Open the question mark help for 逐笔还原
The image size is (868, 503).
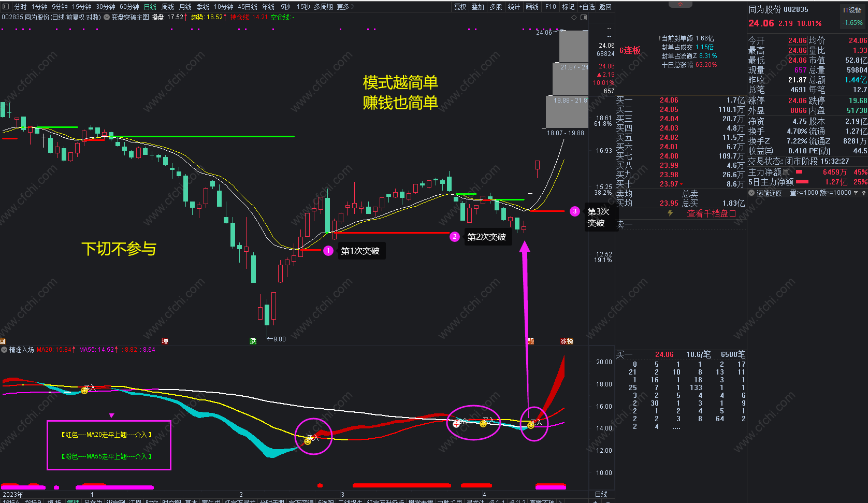click(863, 193)
